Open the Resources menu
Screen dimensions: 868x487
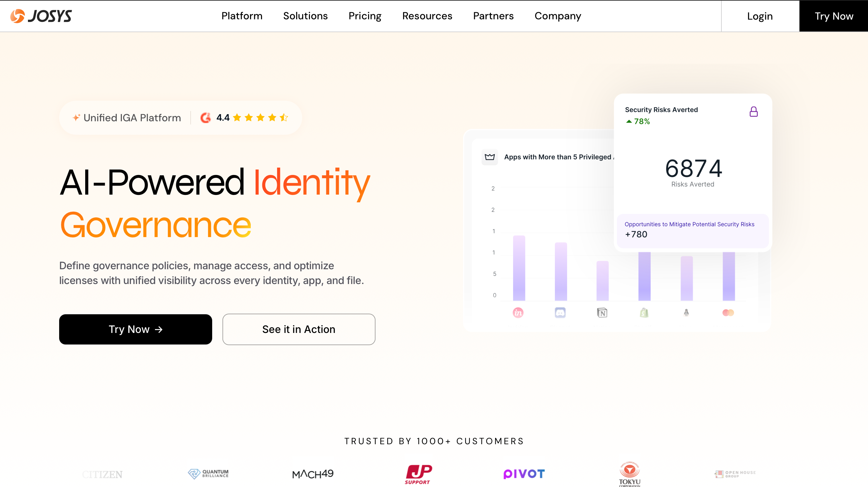pyautogui.click(x=427, y=16)
